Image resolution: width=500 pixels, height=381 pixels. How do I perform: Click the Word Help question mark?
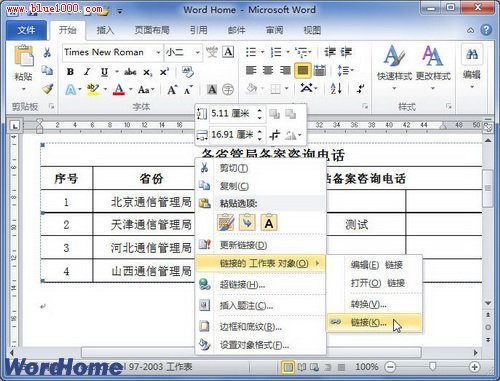pyautogui.click(x=486, y=30)
